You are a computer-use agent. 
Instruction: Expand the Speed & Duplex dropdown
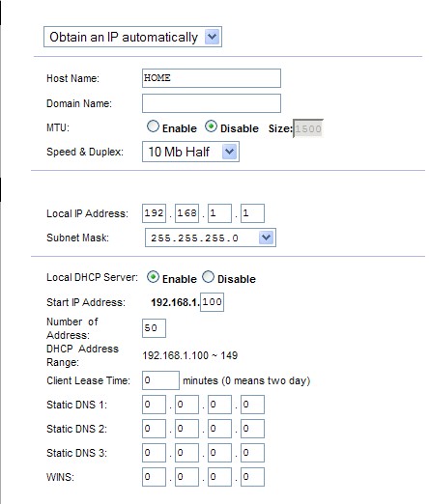190,152
